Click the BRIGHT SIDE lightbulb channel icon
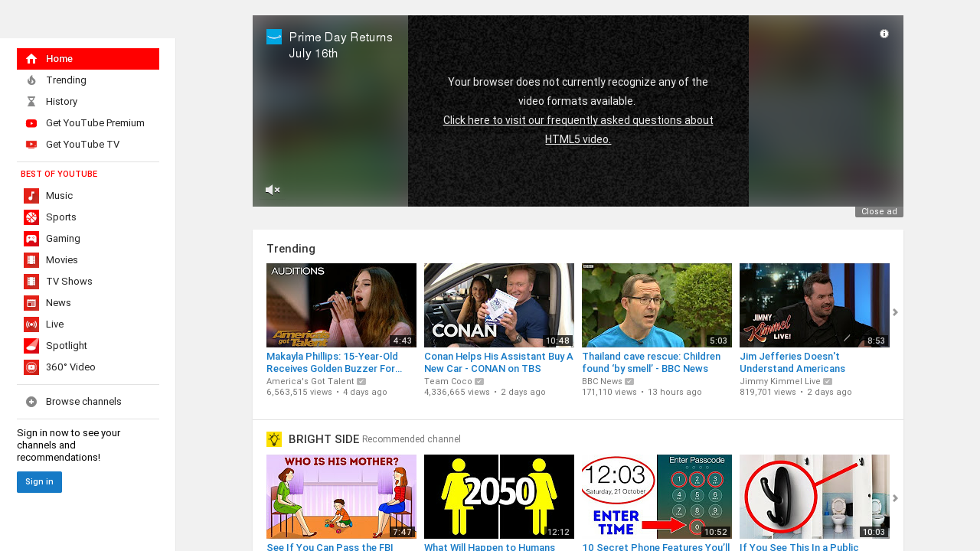This screenshot has height=551, width=980. coord(274,439)
